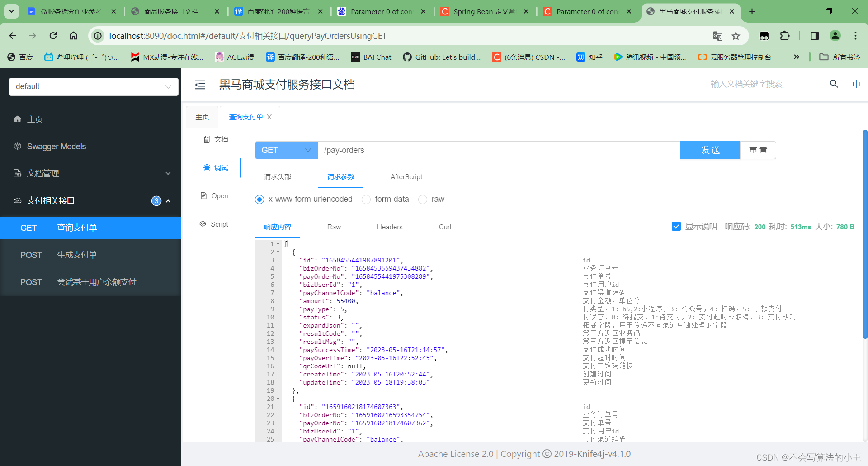Collapse the sidebar with the menu fold icon

click(x=200, y=85)
